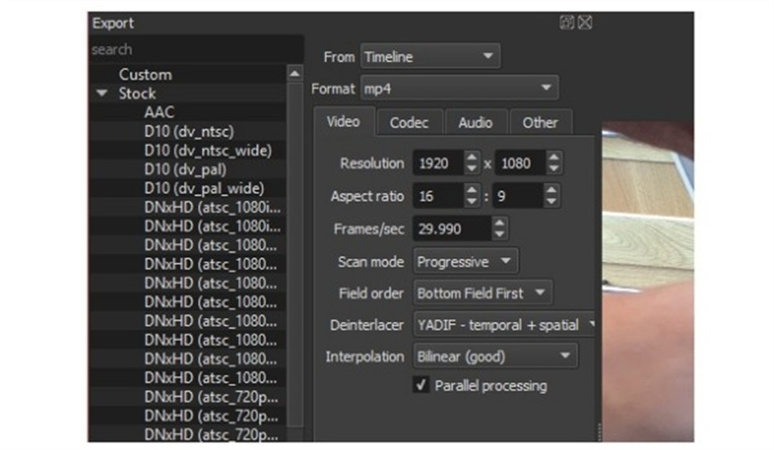The width and height of the screenshot is (774, 450).
Task: Switch to the Codec tab
Action: tap(409, 122)
